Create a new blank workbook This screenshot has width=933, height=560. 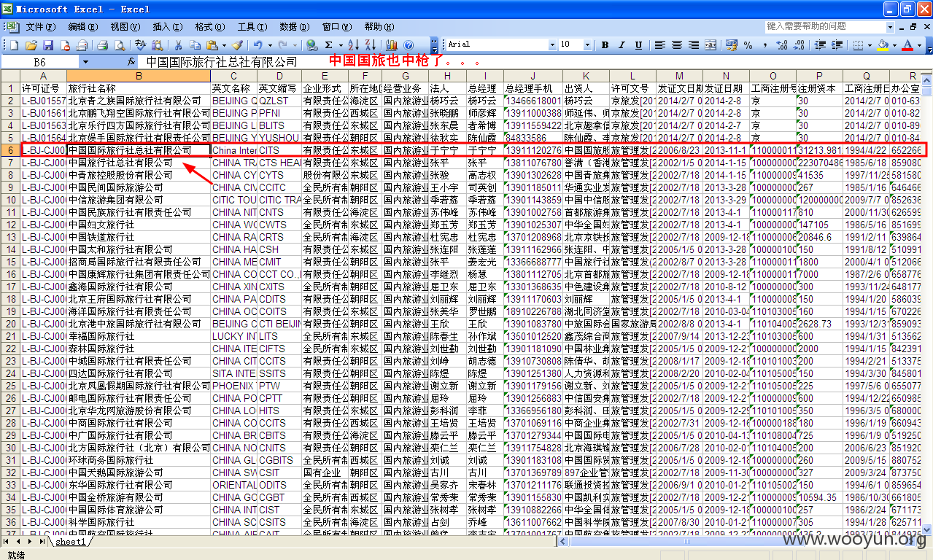(x=14, y=44)
